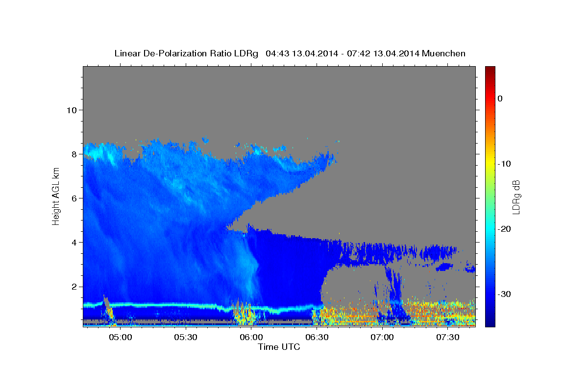The height and width of the screenshot is (392, 588).
Task: Click the 4 km height tick label
Action: pos(73,242)
